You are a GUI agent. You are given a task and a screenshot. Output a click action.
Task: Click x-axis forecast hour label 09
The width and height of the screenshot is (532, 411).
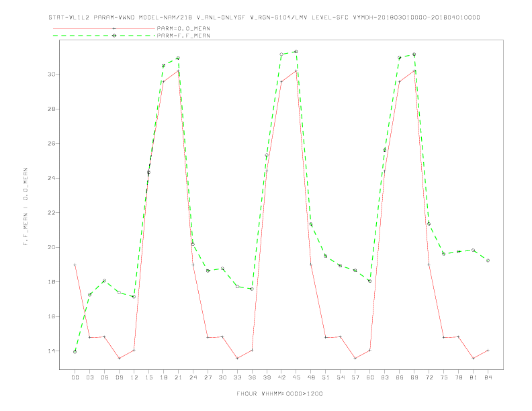click(119, 377)
